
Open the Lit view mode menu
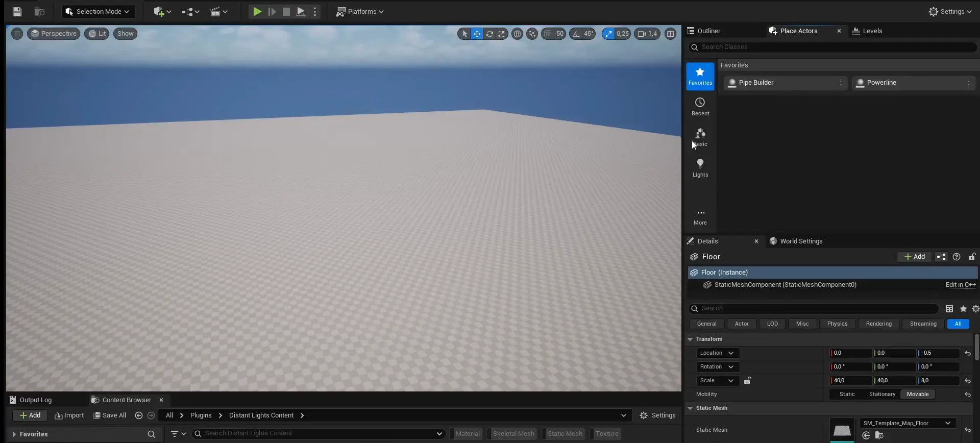[97, 34]
